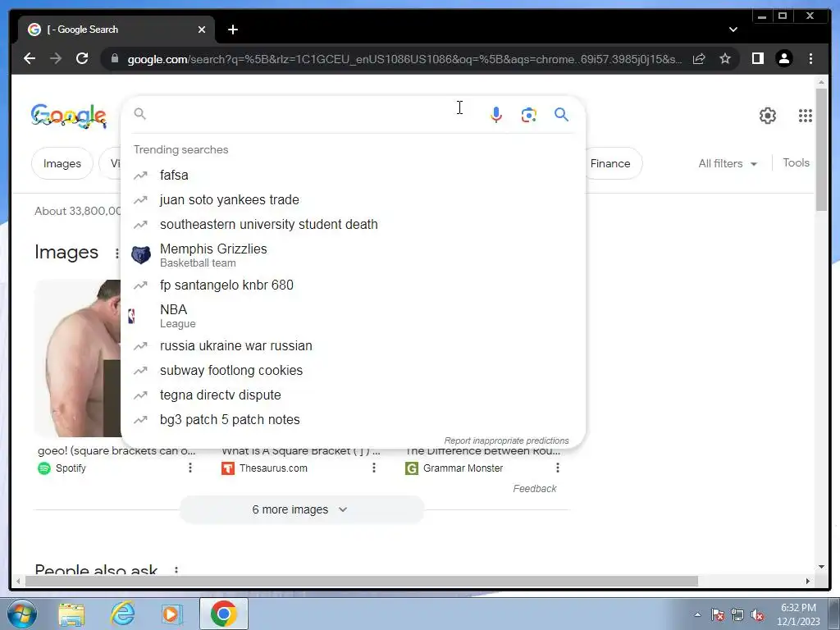Viewport: 840px width, 630px height.
Task: Launch Internet Explorer from taskbar
Action: [122, 614]
